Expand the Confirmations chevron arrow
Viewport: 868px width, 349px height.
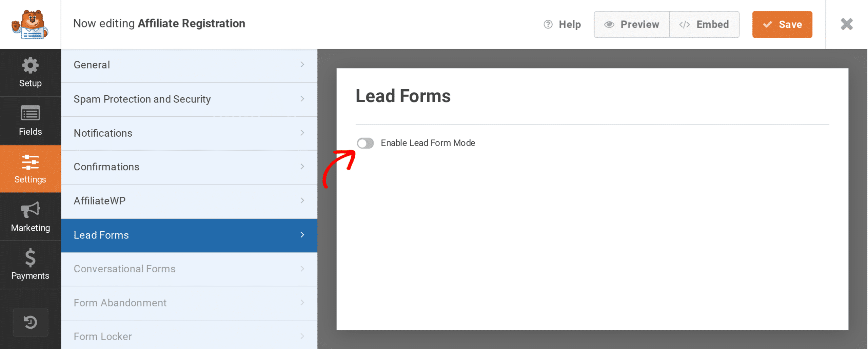coord(302,167)
